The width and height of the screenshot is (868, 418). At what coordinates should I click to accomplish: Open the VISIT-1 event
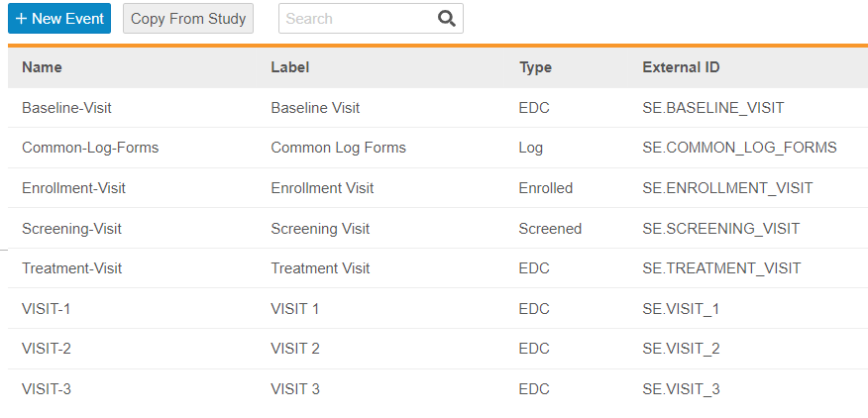pos(47,309)
